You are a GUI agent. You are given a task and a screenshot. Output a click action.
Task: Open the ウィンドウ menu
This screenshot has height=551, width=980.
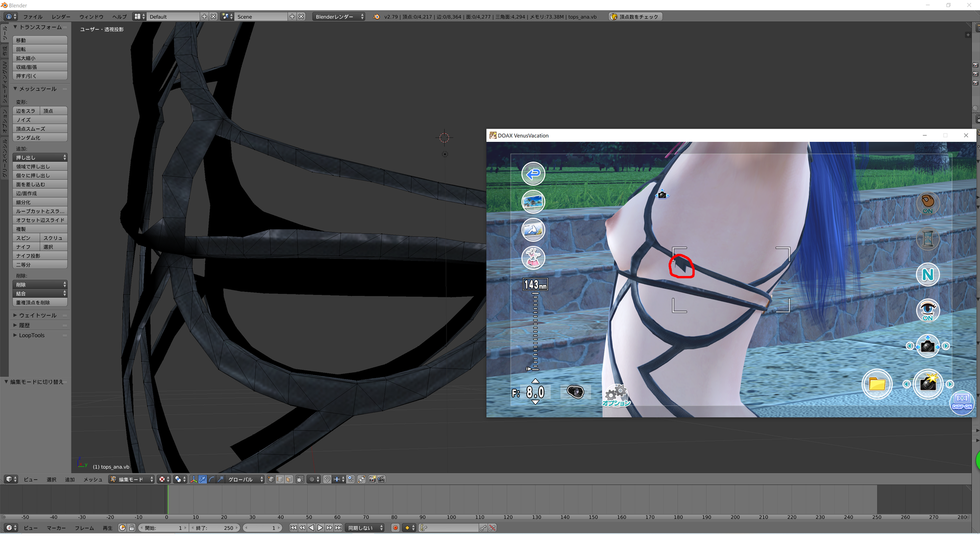click(x=91, y=16)
